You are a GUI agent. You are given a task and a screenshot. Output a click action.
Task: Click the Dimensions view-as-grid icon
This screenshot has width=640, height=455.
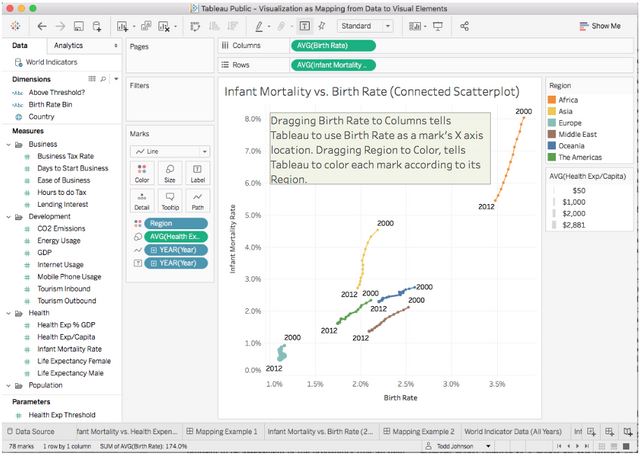pyautogui.click(x=92, y=79)
